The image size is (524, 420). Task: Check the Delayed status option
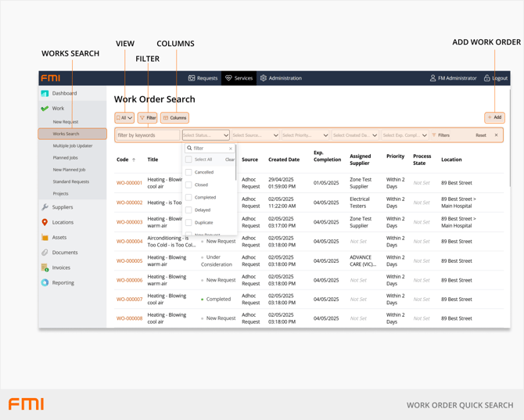[x=188, y=210]
